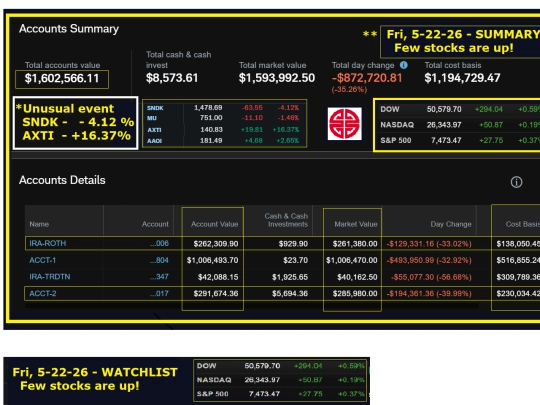Click the Accounts Details heading
540x405 pixels.
pyautogui.click(x=62, y=180)
